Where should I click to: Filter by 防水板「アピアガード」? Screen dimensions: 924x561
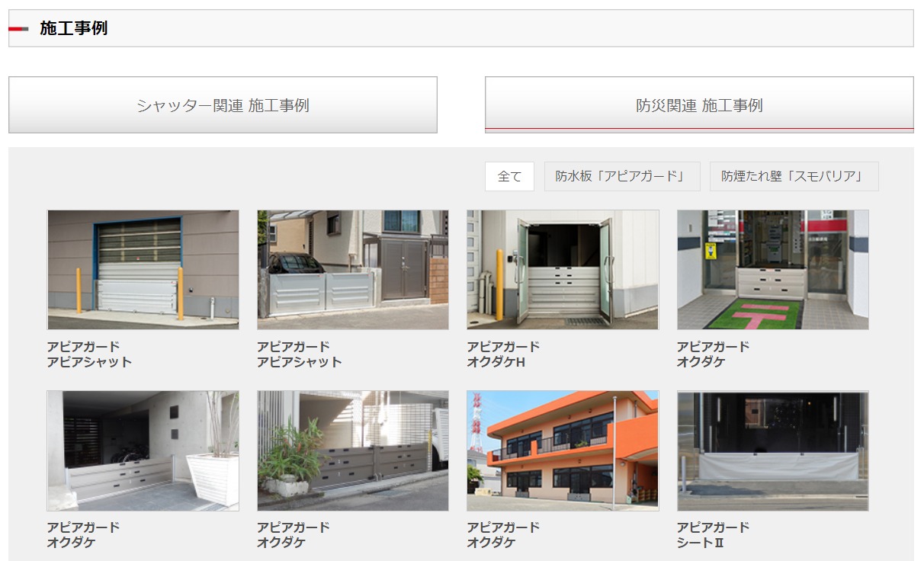[622, 176]
